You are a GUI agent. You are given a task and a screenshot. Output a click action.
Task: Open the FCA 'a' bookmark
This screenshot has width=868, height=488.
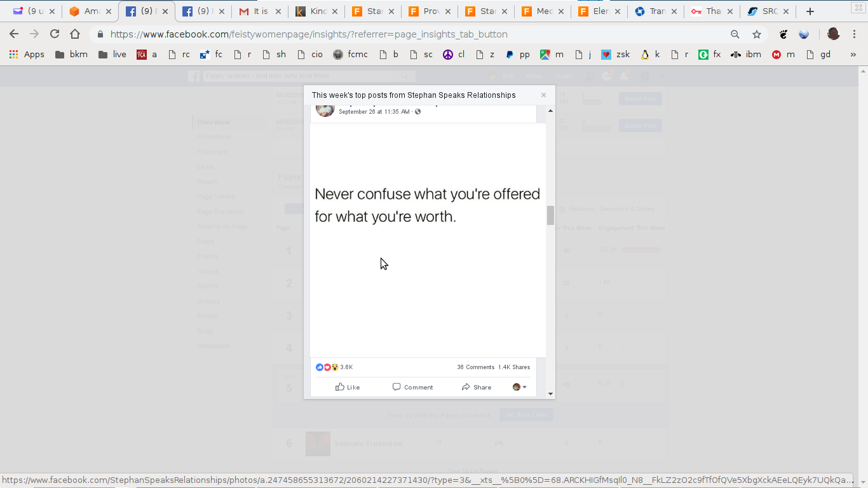pyautogui.click(x=147, y=55)
